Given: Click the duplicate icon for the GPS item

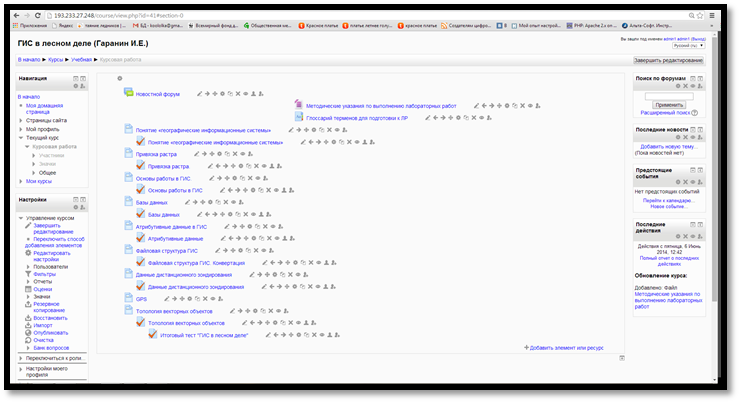Looking at the screenshot, I should [x=197, y=299].
